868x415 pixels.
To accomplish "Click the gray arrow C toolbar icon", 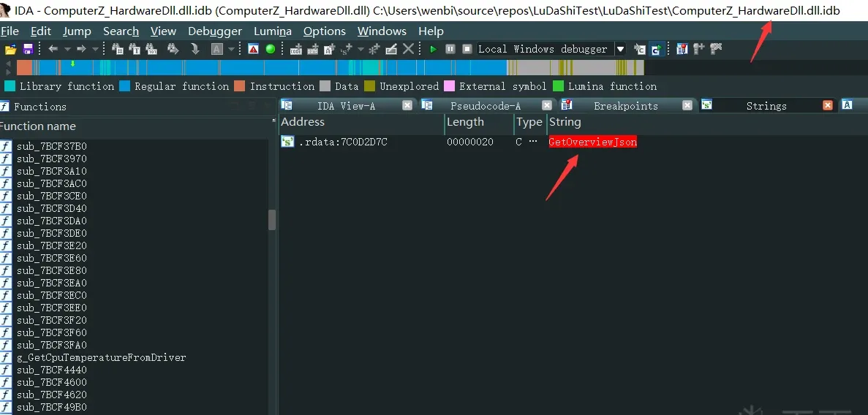I will (639, 49).
